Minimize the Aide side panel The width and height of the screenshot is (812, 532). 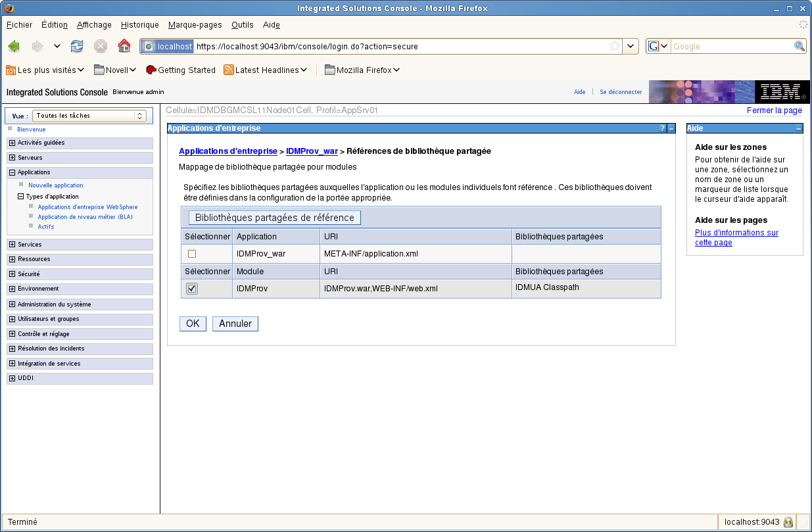point(798,128)
